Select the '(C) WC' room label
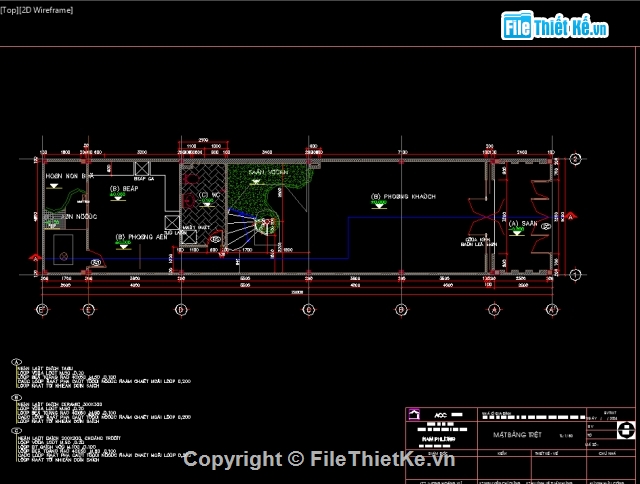The width and height of the screenshot is (640, 484). coord(209,195)
